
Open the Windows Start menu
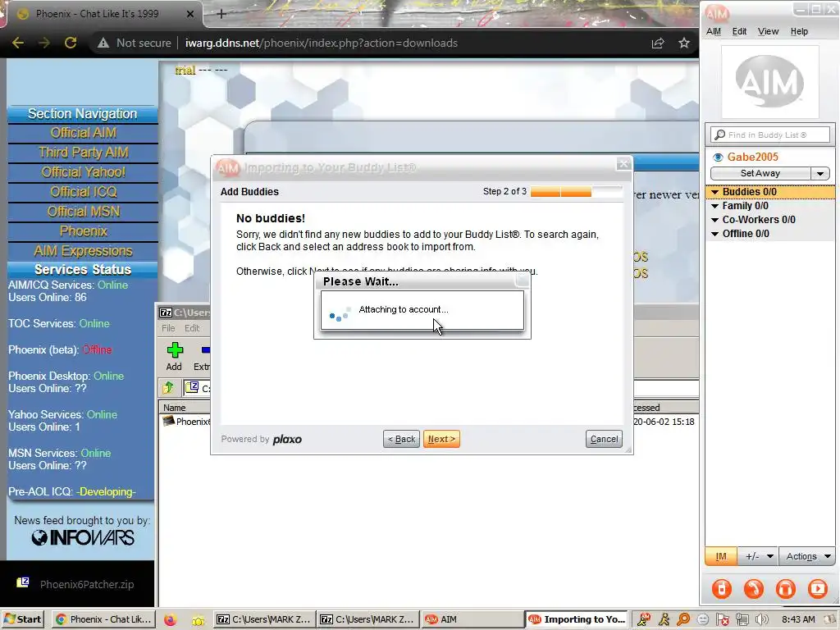click(22, 619)
